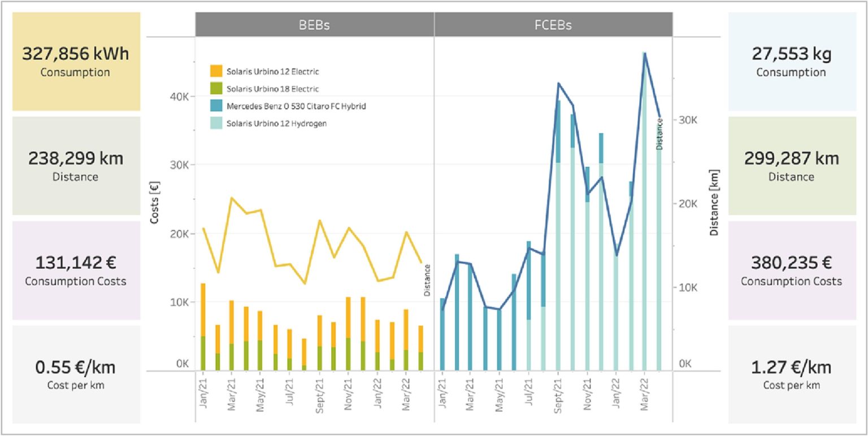This screenshot has width=868, height=436.
Task: Click the Jan/21 bar in BEBs chart
Action: pos(203,327)
